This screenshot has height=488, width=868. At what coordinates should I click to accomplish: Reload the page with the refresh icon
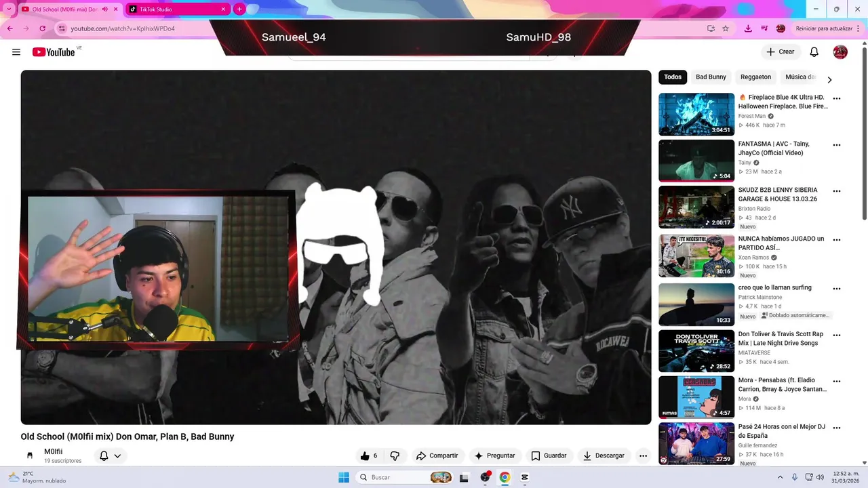tap(42, 28)
